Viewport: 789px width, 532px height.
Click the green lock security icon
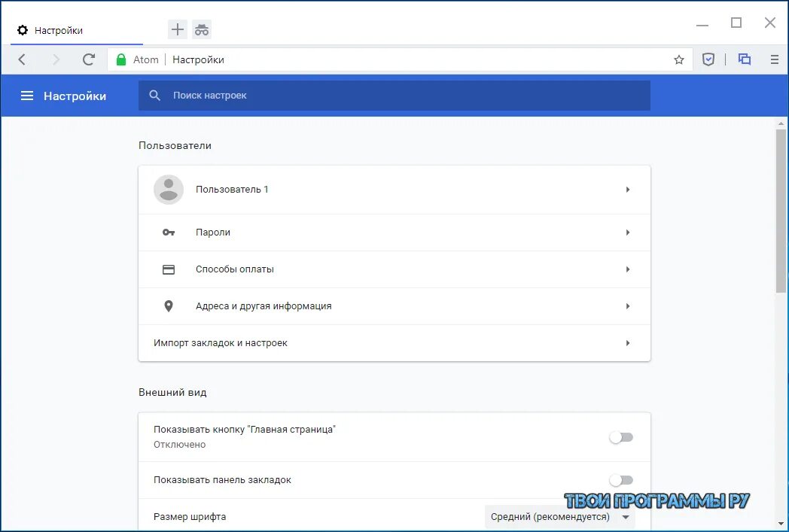[x=120, y=59]
